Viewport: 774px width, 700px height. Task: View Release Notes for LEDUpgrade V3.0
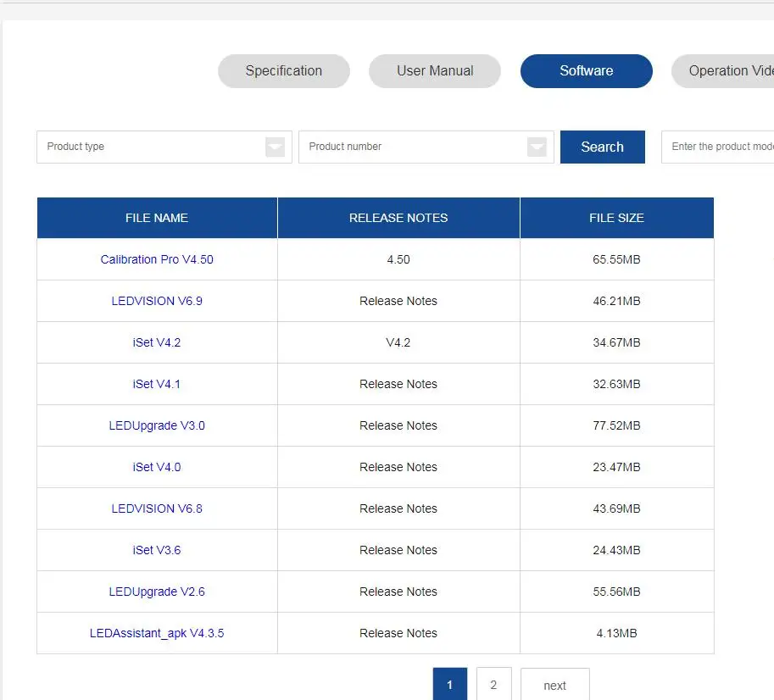tap(398, 425)
